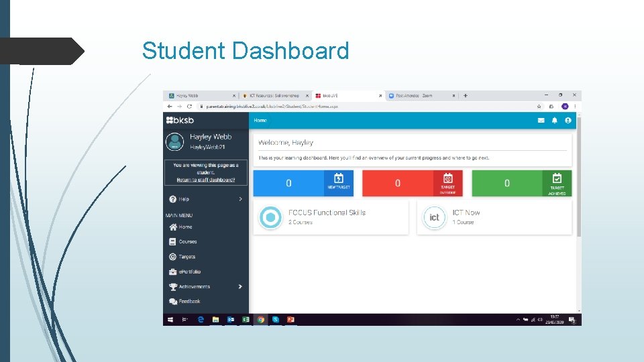
Task: Open Microsoft Edge from the taskbar
Action: [x=201, y=320]
